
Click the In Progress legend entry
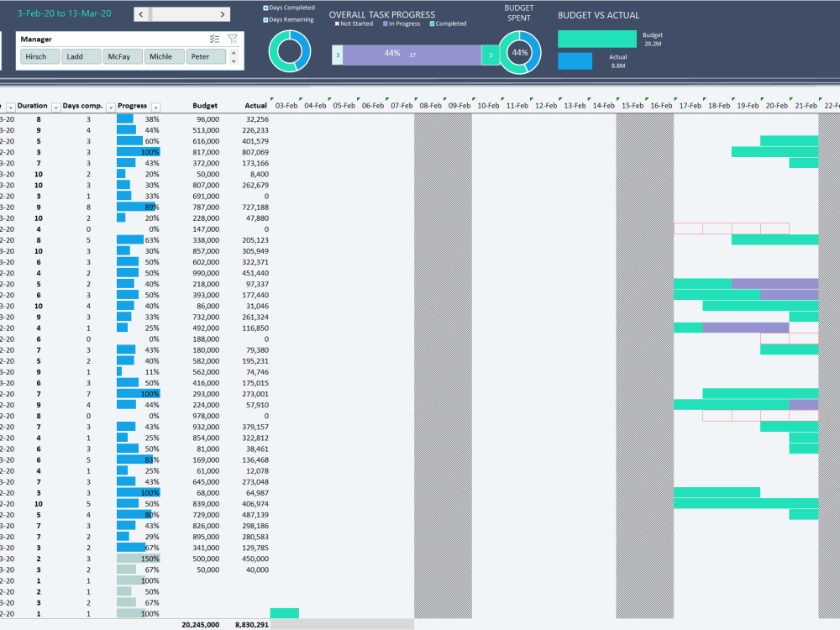402,24
